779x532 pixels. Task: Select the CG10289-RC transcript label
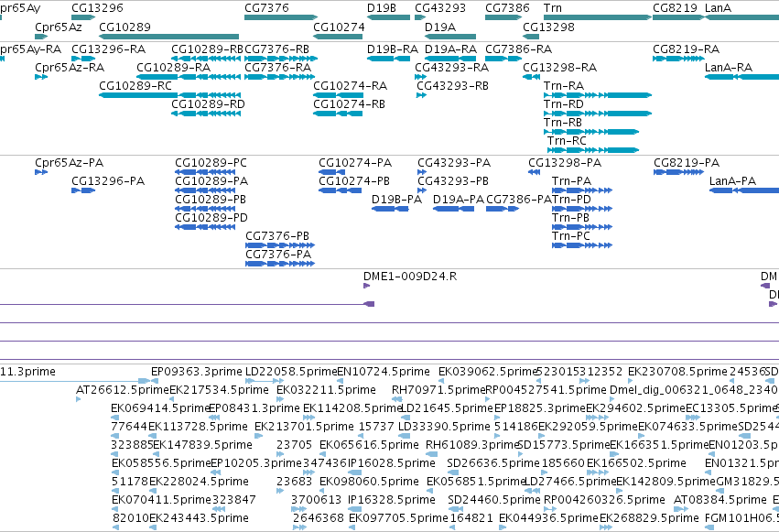pos(135,86)
